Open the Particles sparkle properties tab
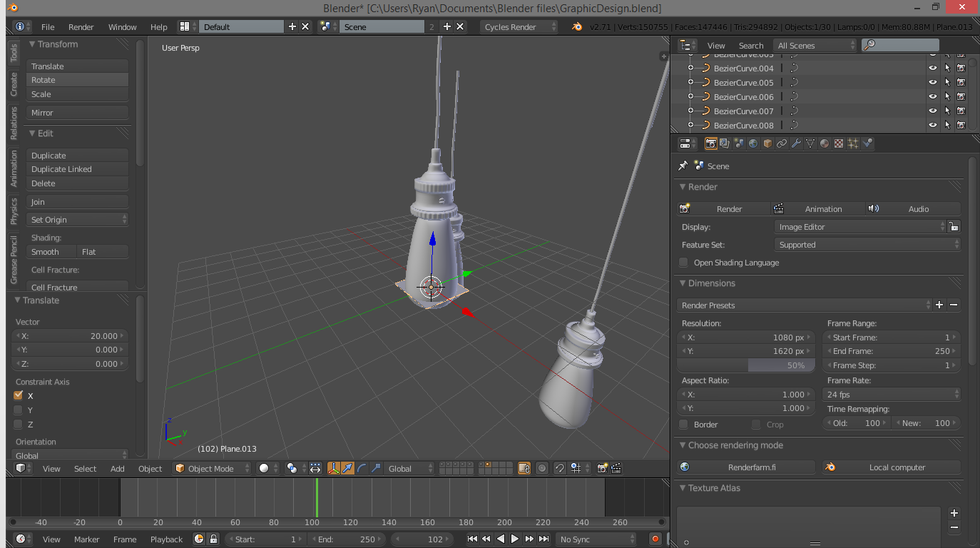980x548 pixels. (x=853, y=143)
